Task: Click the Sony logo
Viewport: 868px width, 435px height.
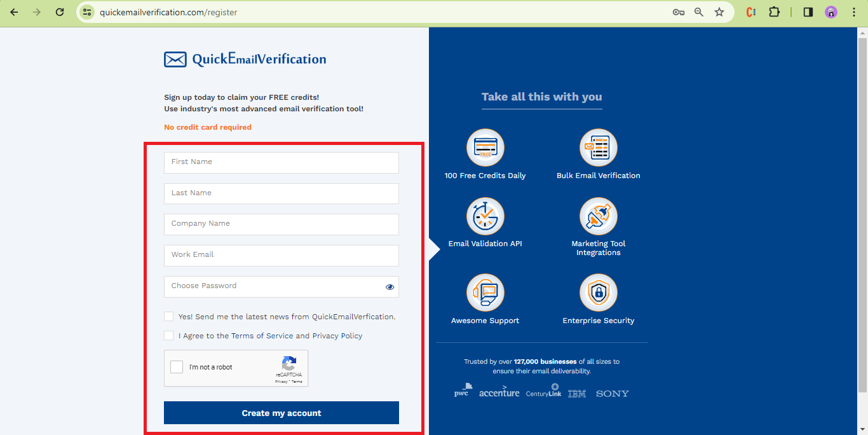Action: point(613,394)
